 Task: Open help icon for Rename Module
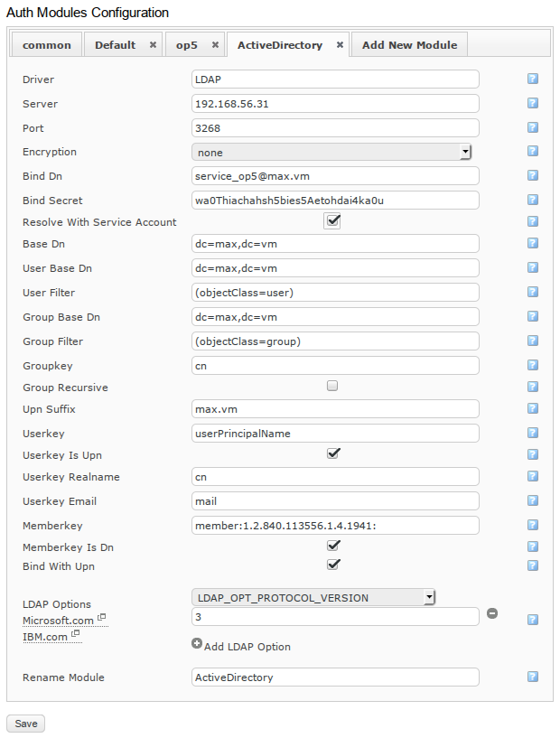pos(532,677)
